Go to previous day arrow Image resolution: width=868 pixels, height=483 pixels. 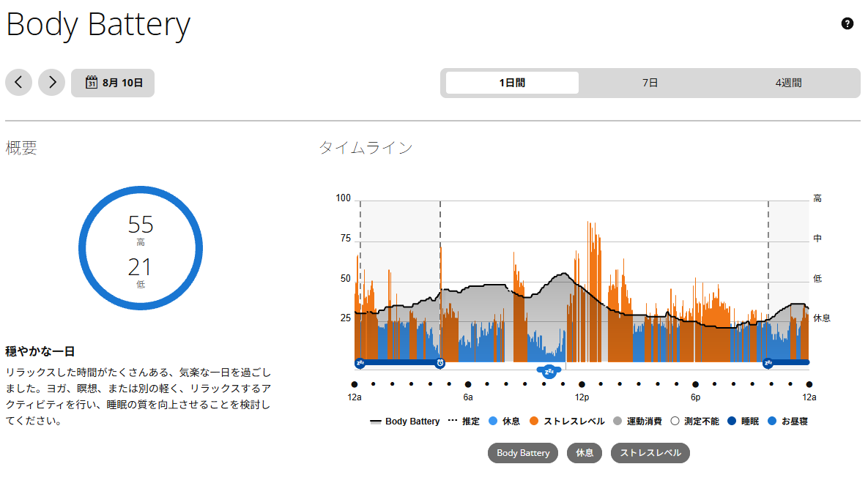19,83
